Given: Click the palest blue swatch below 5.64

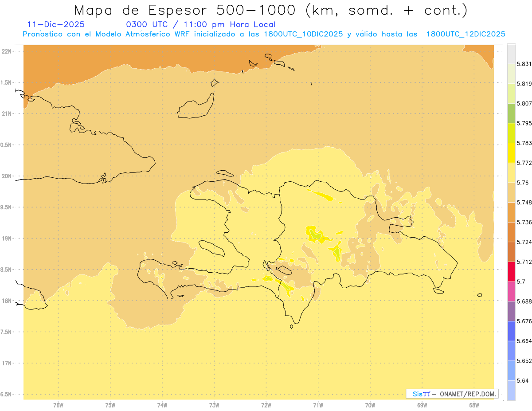Looking at the screenshot, I should 511,390.
